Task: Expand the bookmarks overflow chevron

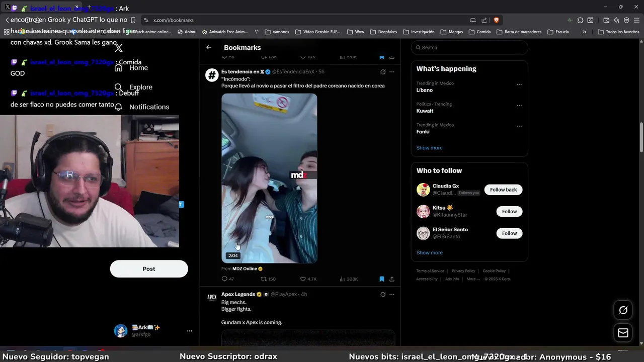Action: (x=584, y=32)
